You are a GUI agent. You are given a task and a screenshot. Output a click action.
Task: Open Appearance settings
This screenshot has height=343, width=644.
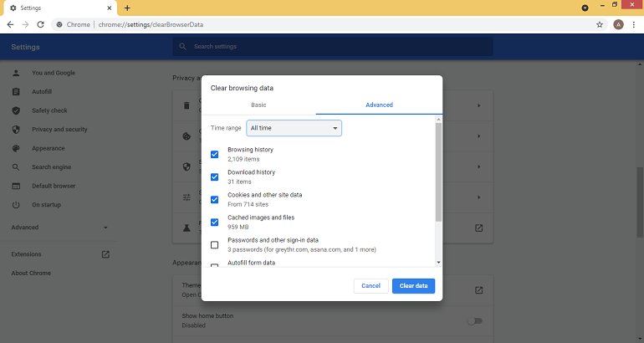(49, 148)
